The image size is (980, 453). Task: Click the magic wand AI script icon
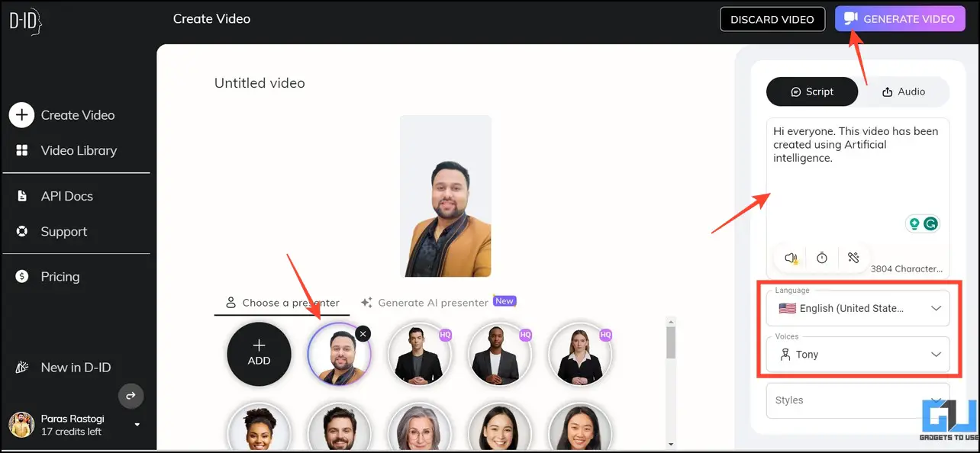pos(853,259)
